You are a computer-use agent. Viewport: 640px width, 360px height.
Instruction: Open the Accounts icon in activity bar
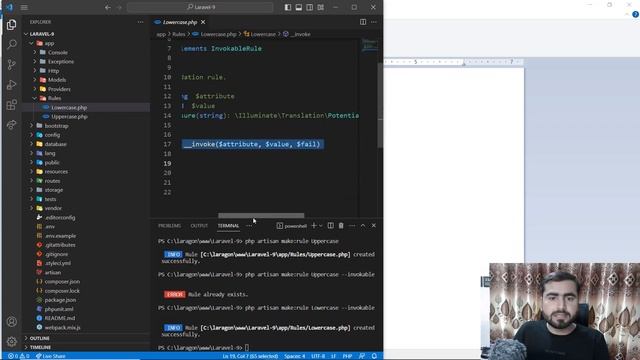(11, 322)
